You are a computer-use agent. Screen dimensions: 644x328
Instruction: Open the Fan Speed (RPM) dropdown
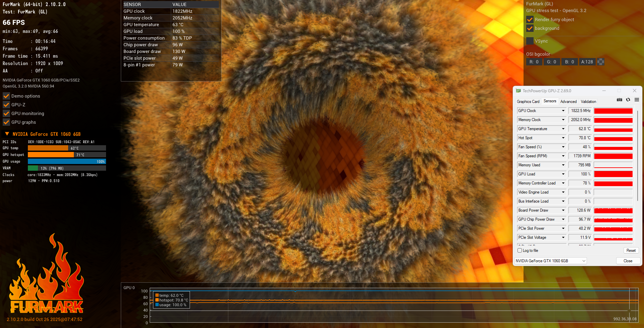coord(563,156)
